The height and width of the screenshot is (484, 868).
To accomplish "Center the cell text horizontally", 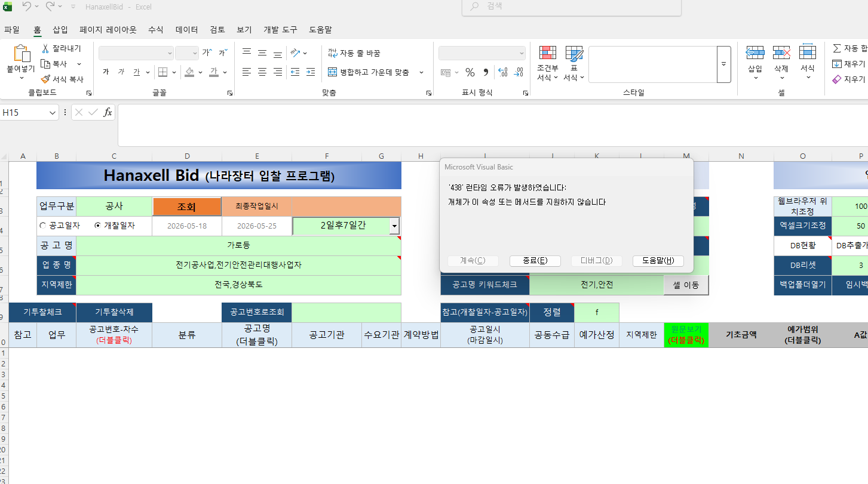I will [262, 72].
